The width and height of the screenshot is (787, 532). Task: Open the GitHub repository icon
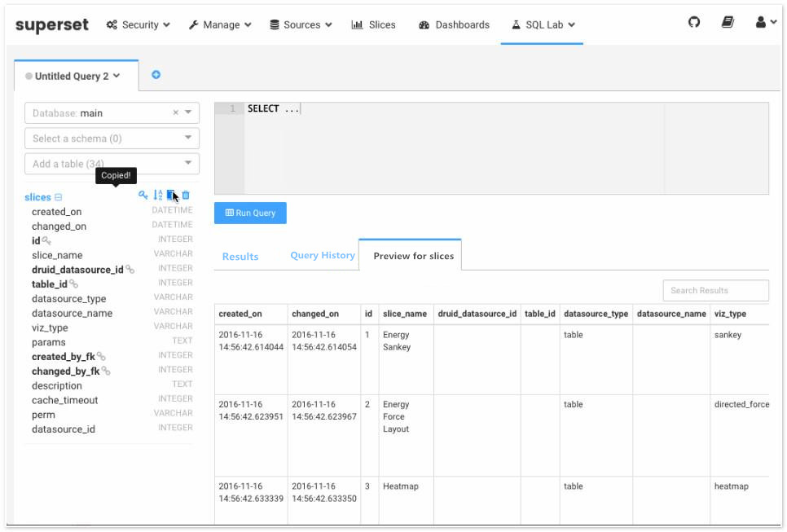(693, 22)
